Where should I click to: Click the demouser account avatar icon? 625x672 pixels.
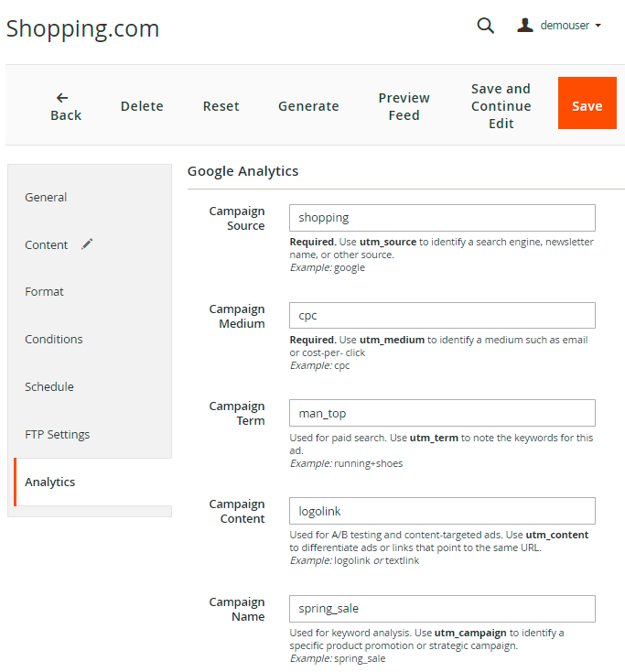[x=525, y=26]
